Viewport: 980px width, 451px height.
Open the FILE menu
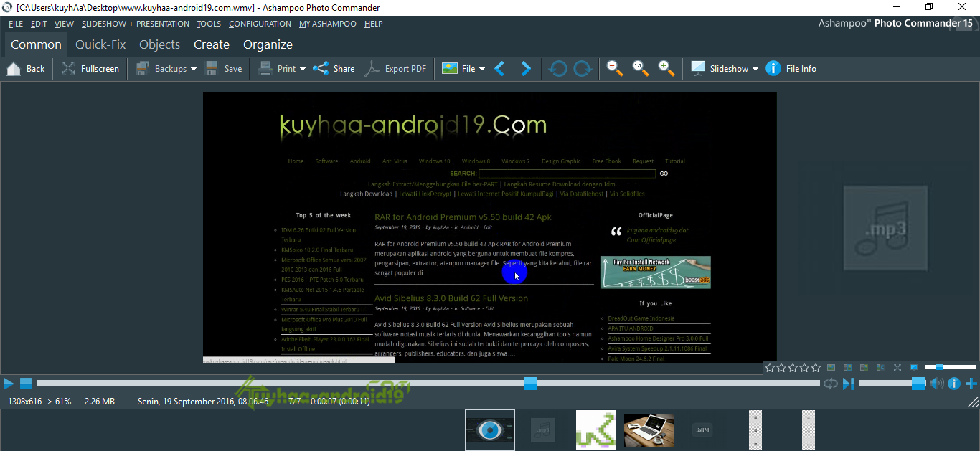pyautogui.click(x=16, y=24)
